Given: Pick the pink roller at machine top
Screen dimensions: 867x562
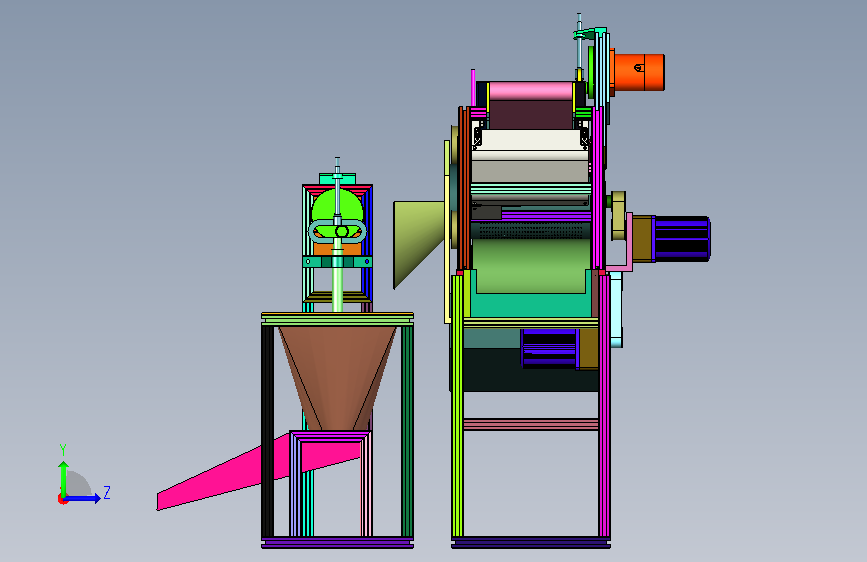Looking at the screenshot, I should tap(531, 91).
